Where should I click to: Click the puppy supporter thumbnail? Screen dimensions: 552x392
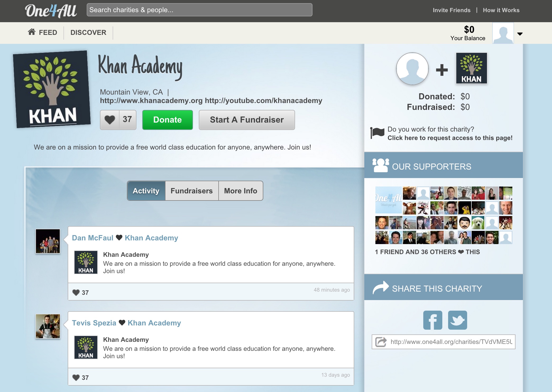click(x=478, y=223)
